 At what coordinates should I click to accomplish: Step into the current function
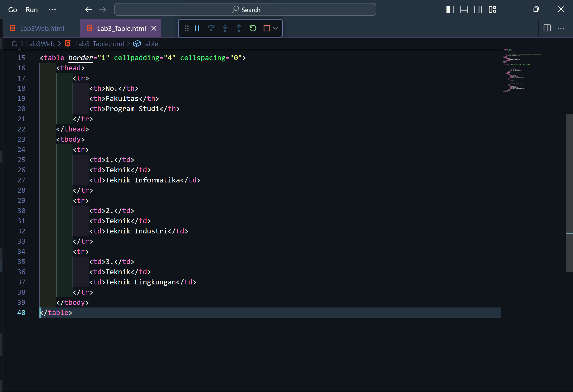pyautogui.click(x=225, y=28)
